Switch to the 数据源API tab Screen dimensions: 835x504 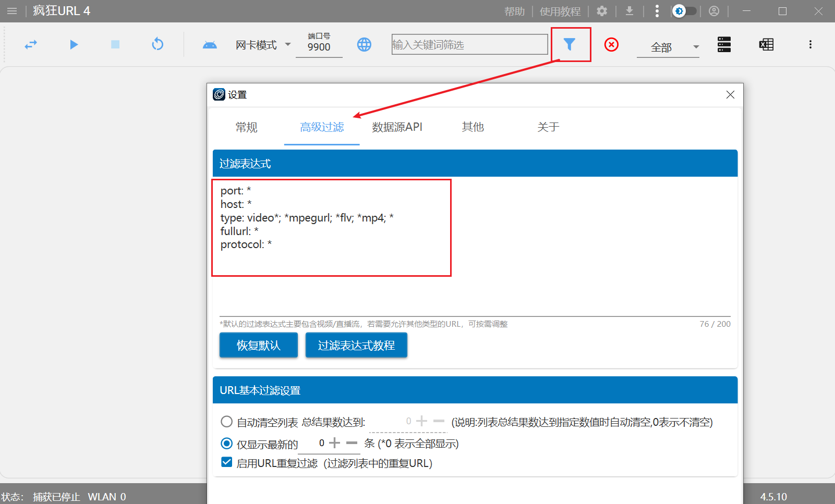[397, 127]
